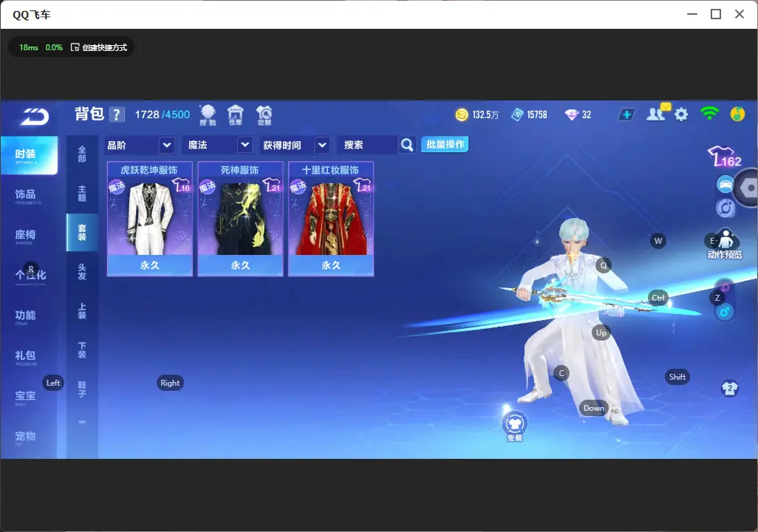Select the 死神服饰 outfit card

pyautogui.click(x=240, y=219)
